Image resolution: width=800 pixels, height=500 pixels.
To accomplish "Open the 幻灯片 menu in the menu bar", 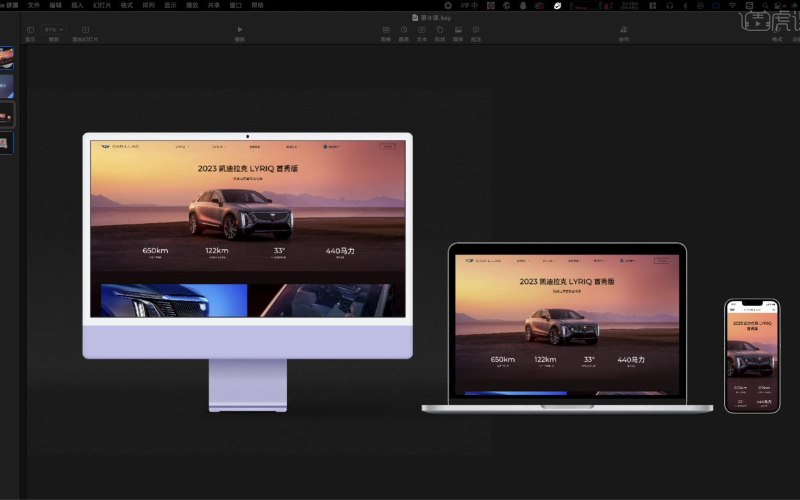I will coord(102,5).
